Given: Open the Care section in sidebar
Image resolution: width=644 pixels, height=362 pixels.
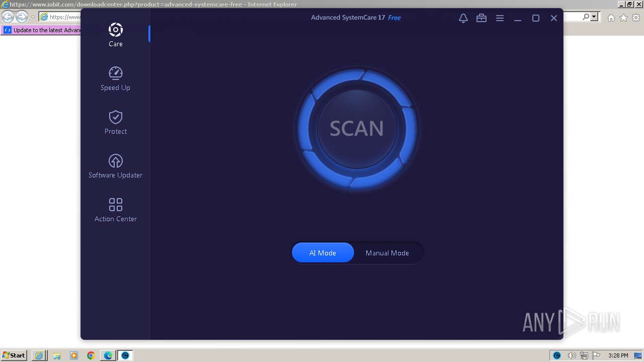Looking at the screenshot, I should click(115, 35).
